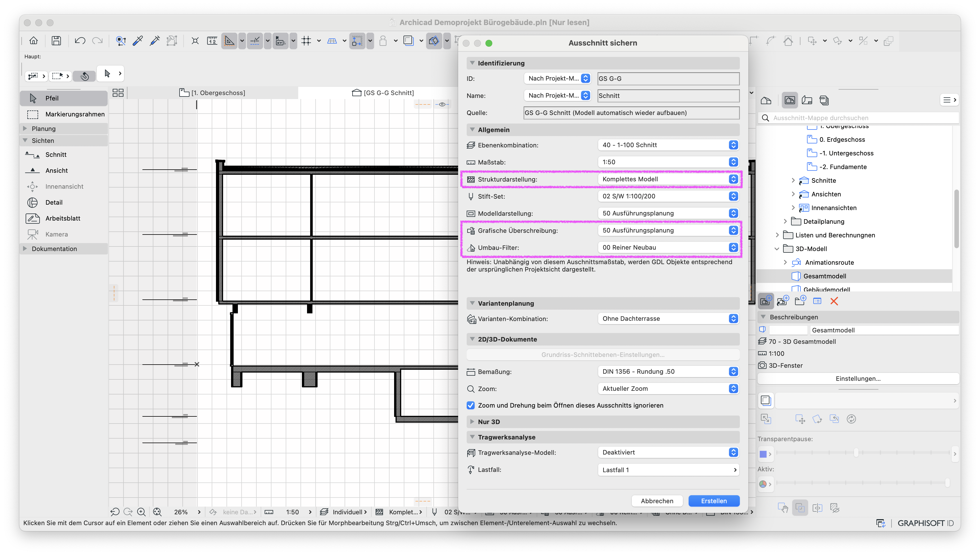Click the Einstellungen... button
This screenshot has height=555, width=980.
click(x=858, y=379)
